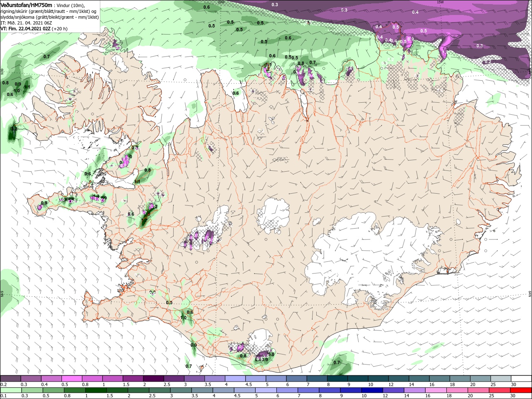
Task: Pick lower-row deep blue swatch labelled 10
Action: [372, 391]
